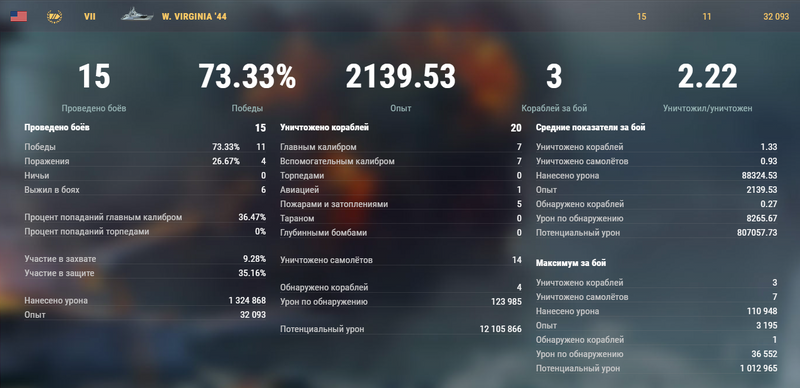This screenshot has height=388, width=800.
Task: Click the 2.22 destroyed-to-lost ratio figure
Action: (x=707, y=77)
